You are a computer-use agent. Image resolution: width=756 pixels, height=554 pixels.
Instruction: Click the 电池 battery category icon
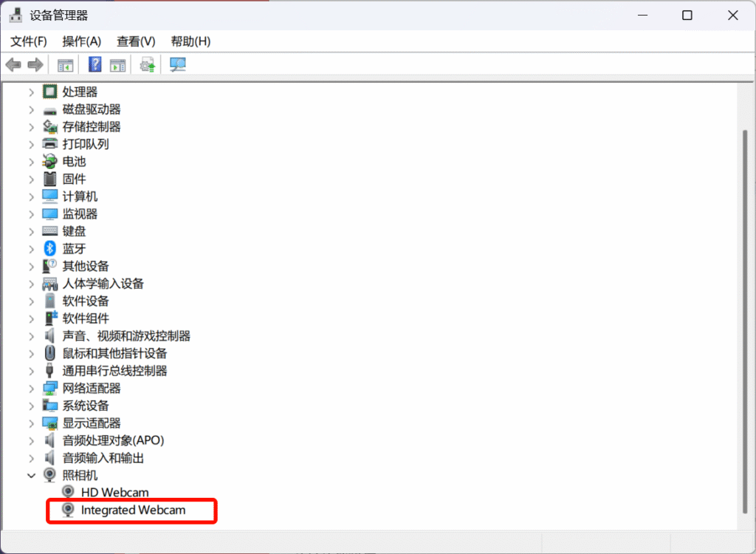pos(50,162)
